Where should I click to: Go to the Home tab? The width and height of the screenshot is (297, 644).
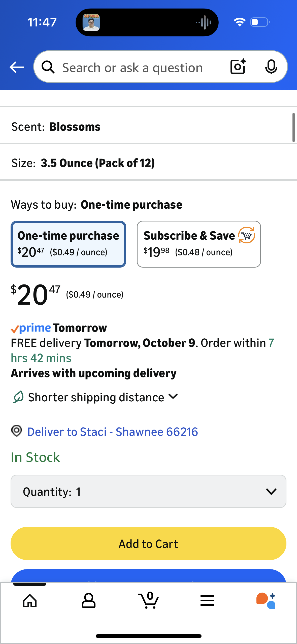(30, 601)
